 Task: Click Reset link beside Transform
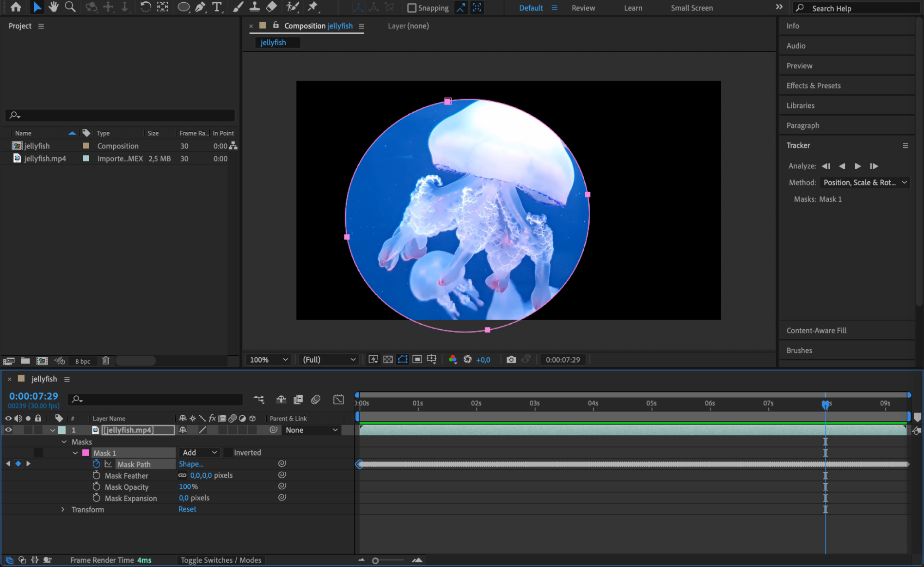tap(187, 509)
